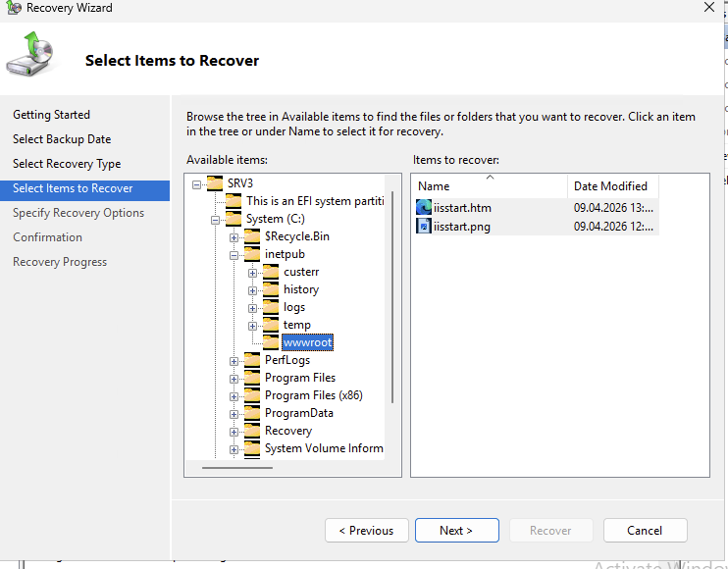Go to the Getting Started step
The height and width of the screenshot is (569, 728).
[52, 115]
